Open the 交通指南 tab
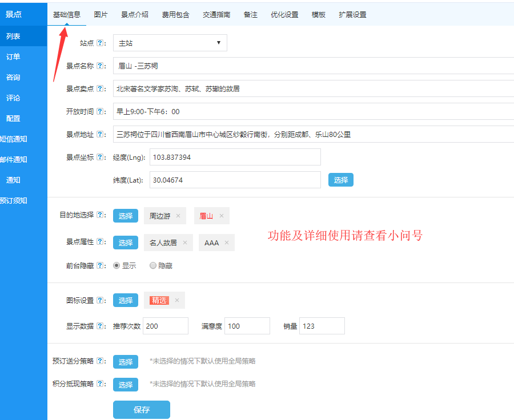The image size is (514, 420). [216, 15]
